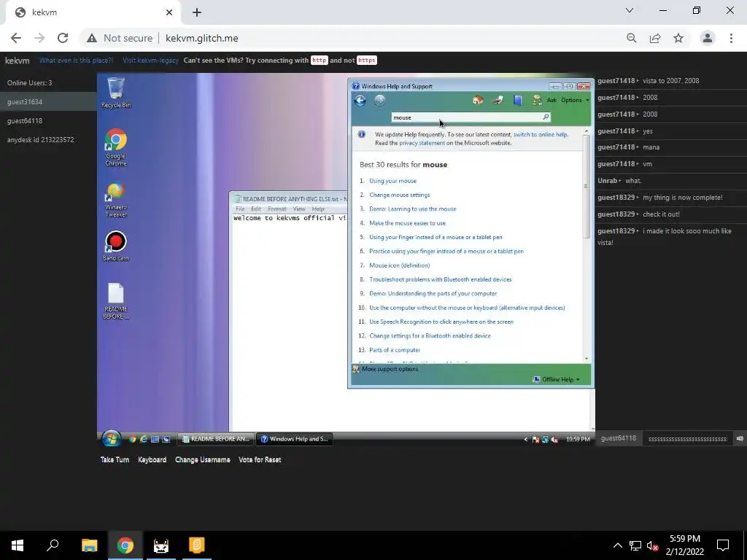Open File Explorer on host taskbar
The width and height of the screenshot is (747, 560).
tap(89, 545)
